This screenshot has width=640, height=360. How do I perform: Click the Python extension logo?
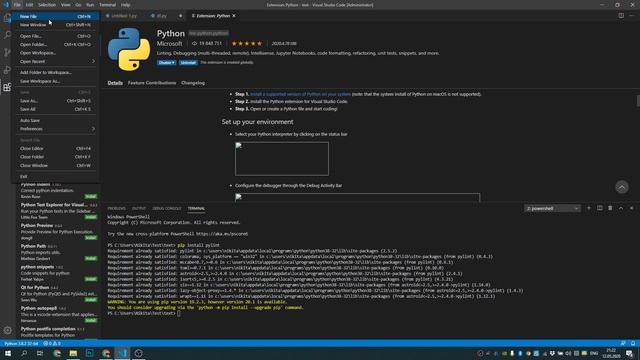coord(129,49)
